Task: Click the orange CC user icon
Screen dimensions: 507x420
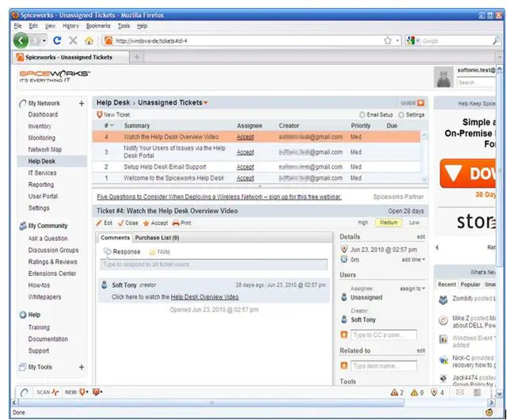Action: (344, 334)
